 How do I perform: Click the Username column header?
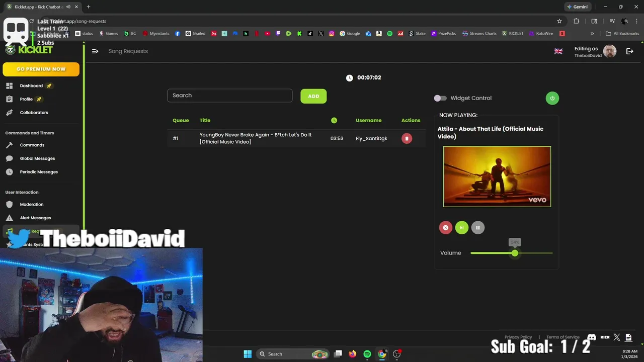point(368,120)
